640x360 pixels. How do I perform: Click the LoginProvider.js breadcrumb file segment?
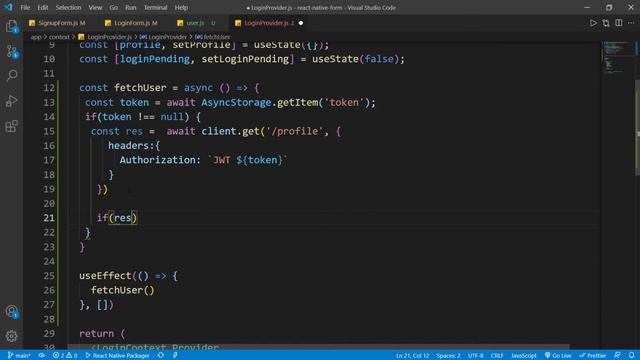click(105, 37)
